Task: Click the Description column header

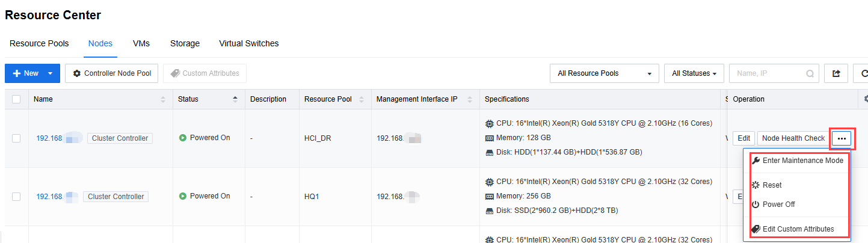Action: [268, 99]
